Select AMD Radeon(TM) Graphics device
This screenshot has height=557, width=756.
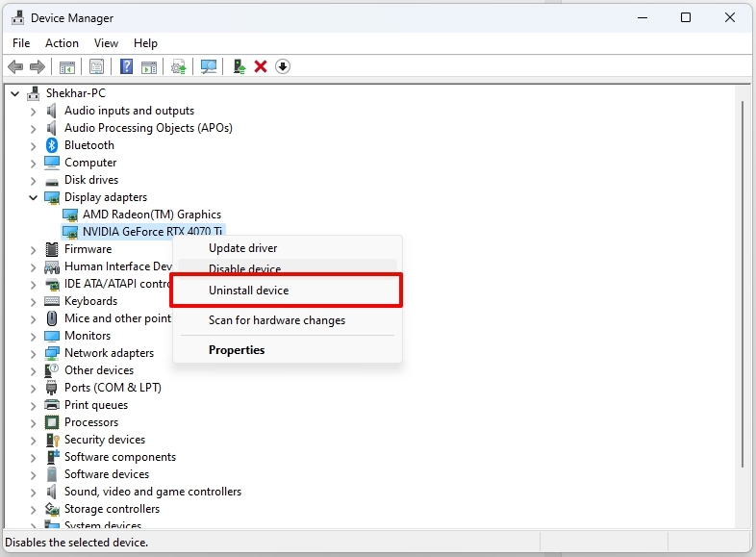(151, 215)
